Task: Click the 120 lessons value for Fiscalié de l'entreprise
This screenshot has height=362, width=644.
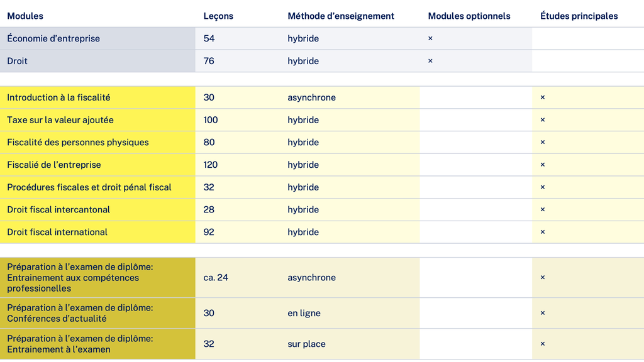Action: (211, 165)
